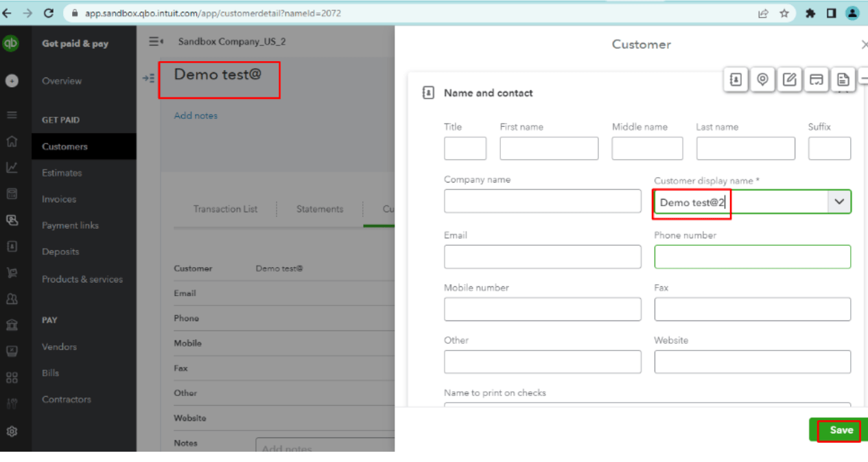868x462 pixels.
Task: Click into the Email input field
Action: click(x=542, y=257)
